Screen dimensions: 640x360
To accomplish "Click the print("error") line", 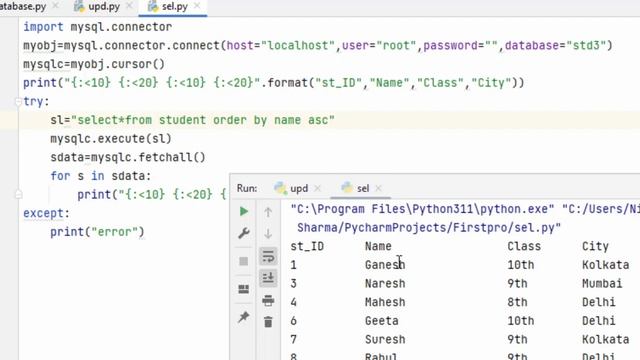I will click(x=97, y=232).
